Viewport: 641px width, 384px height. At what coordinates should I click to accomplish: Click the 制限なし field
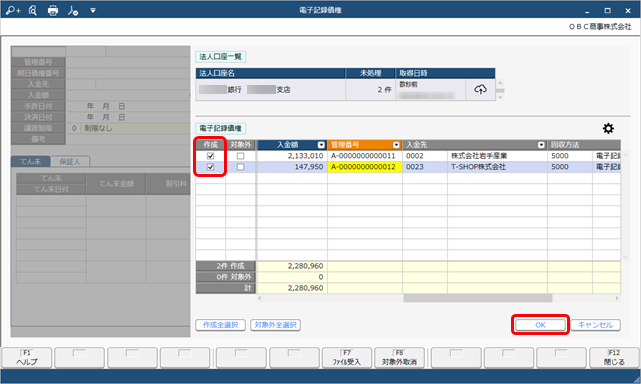[x=135, y=128]
